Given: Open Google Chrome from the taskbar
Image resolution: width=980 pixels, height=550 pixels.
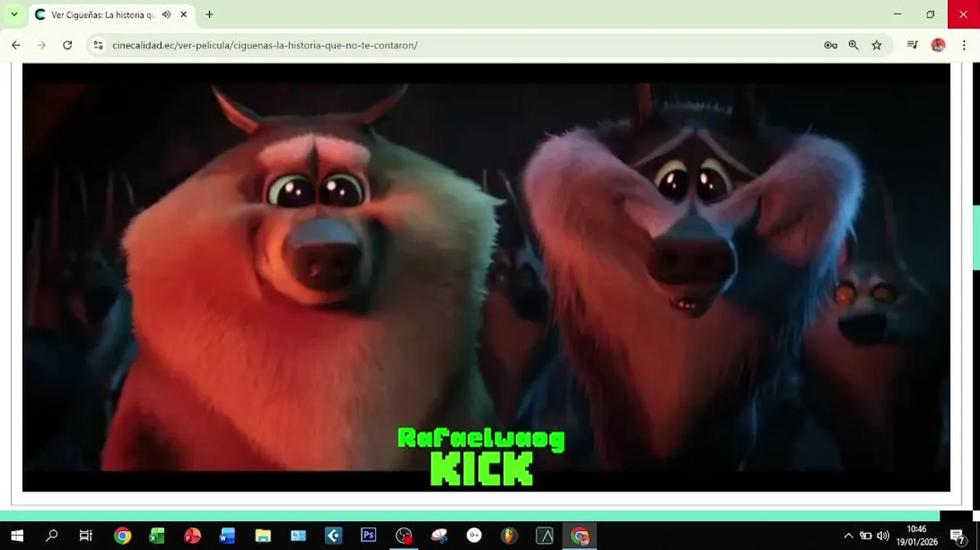Looking at the screenshot, I should pyautogui.click(x=122, y=535).
